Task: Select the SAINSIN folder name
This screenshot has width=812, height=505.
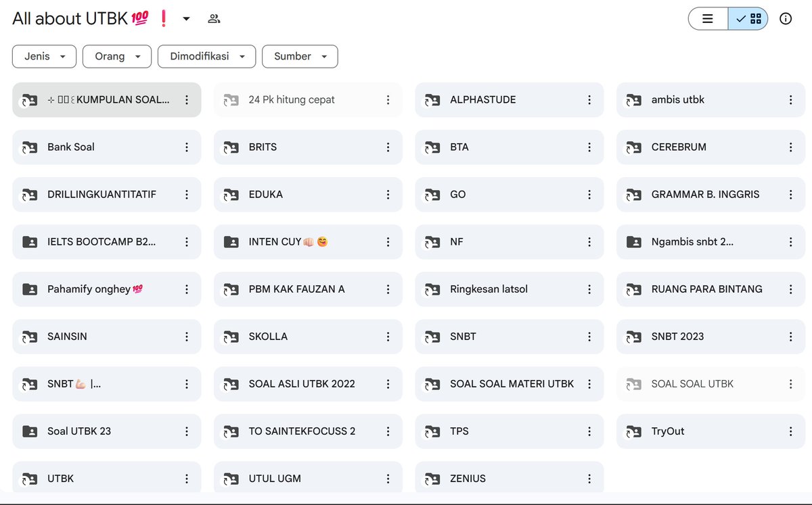Action: click(x=67, y=337)
